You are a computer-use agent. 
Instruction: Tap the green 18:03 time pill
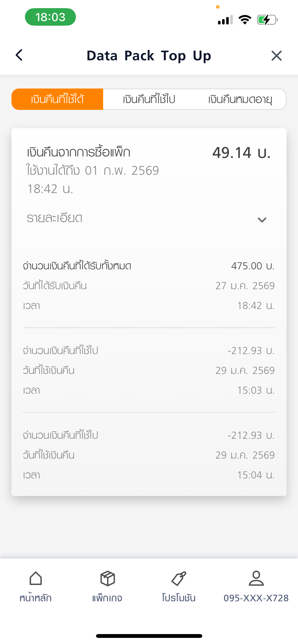point(50,17)
